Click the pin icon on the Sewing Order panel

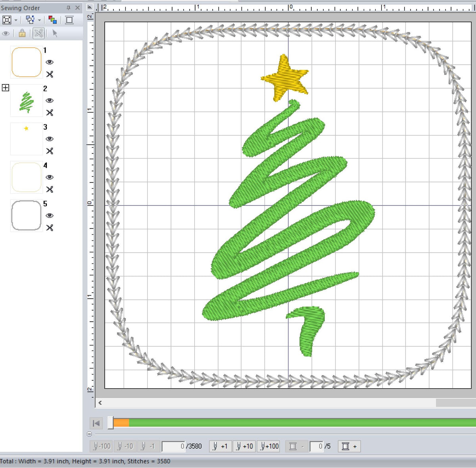[x=68, y=8]
